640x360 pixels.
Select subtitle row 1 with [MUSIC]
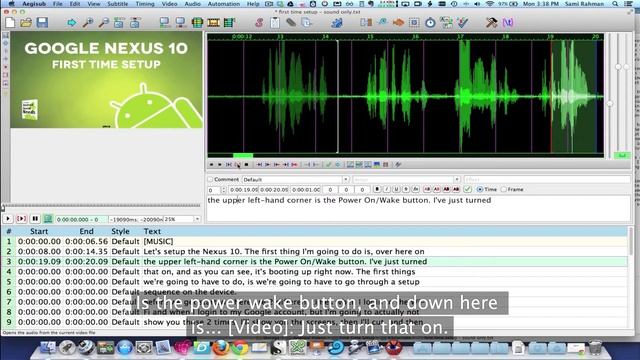pyautogui.click(x=314, y=242)
